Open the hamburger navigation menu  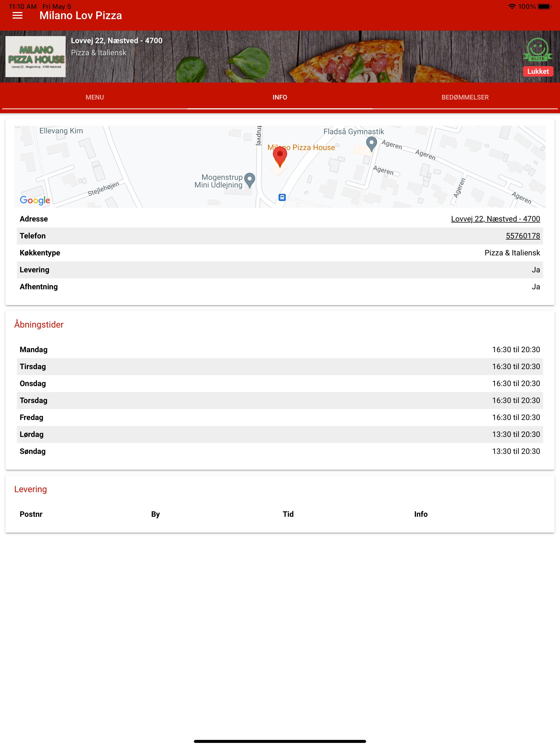pos(17,16)
